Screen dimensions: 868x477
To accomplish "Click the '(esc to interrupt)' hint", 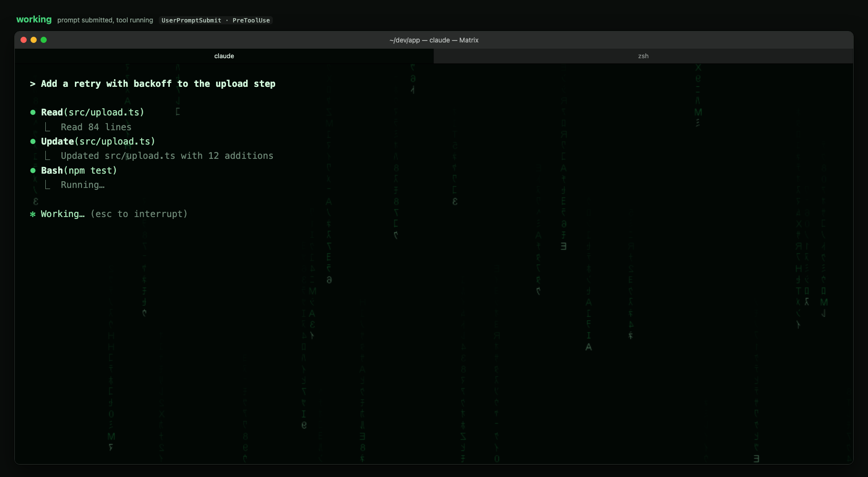I will click(139, 214).
